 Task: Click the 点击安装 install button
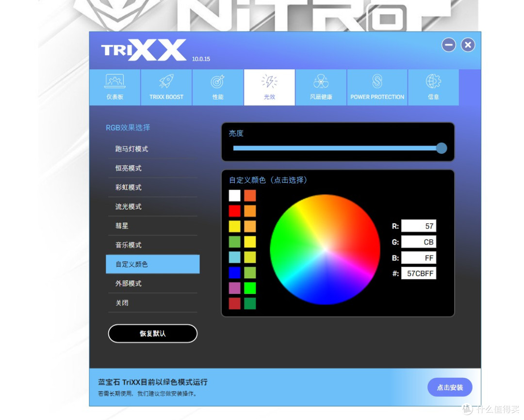[450, 387]
